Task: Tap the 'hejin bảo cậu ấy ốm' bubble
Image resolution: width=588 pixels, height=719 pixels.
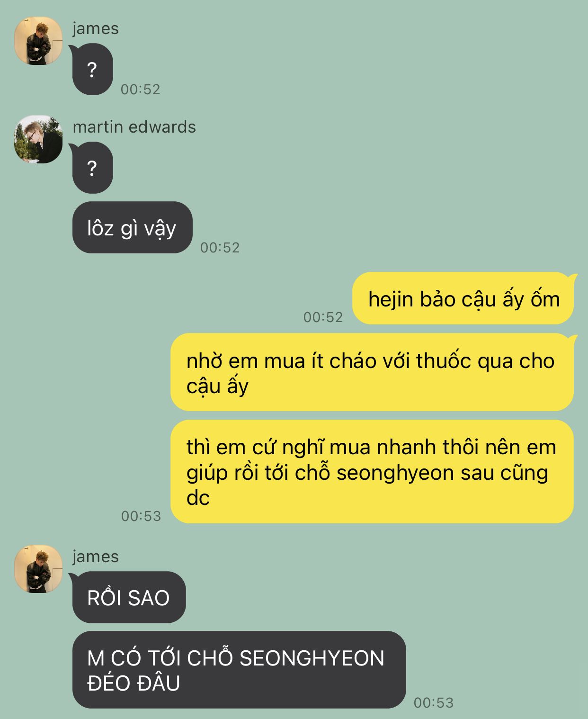Action: point(464,298)
